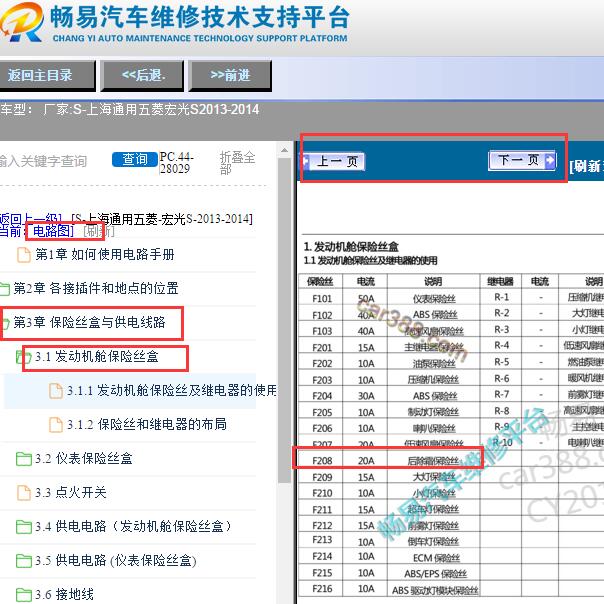Click the heading 1. 发动机舱保险丝盒
604x604 pixels.
(351, 247)
